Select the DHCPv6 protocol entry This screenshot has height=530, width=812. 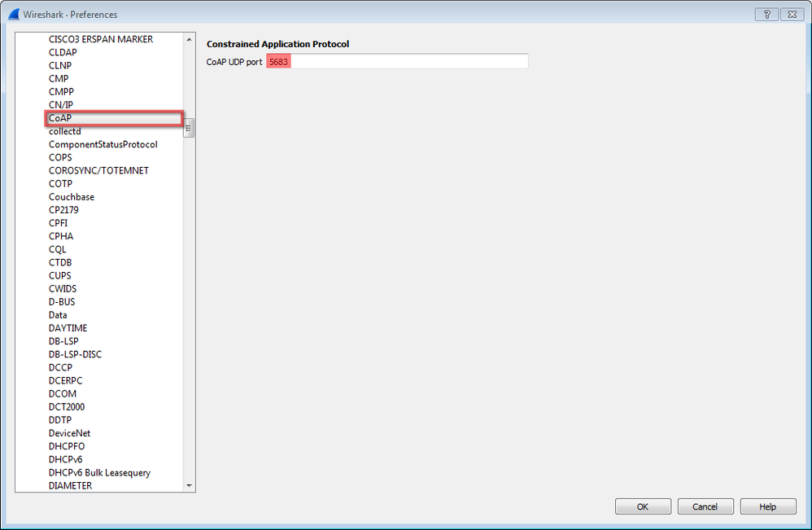tap(65, 459)
